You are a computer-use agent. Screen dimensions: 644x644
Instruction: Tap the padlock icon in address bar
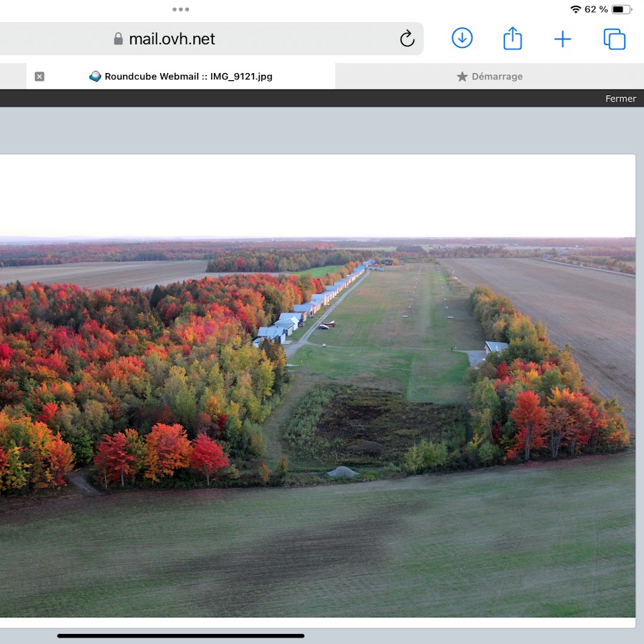[x=118, y=39]
